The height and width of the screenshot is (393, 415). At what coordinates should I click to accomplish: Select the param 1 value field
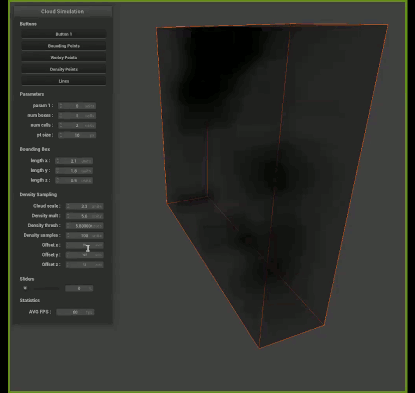click(77, 106)
